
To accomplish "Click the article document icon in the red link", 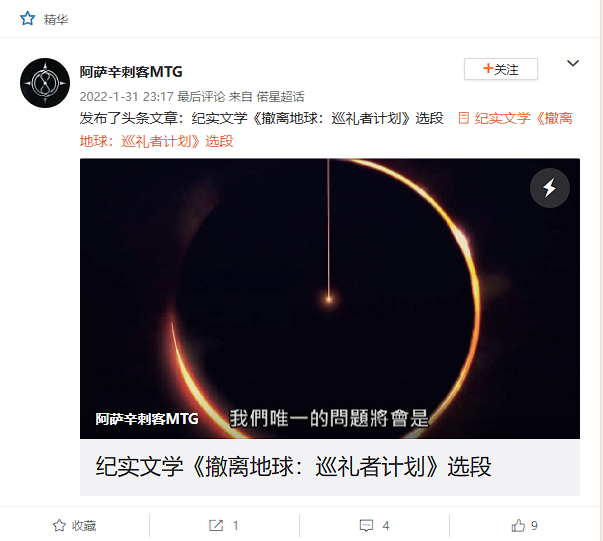I will pos(463,118).
